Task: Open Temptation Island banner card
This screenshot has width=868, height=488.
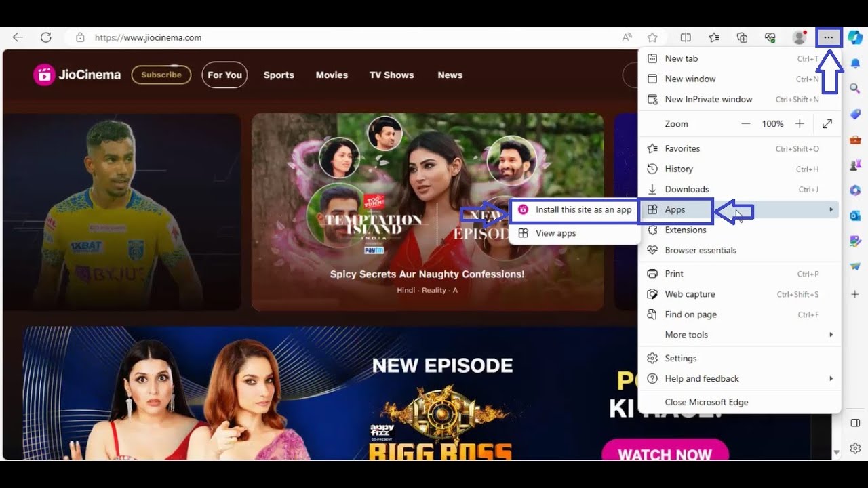Action: coord(428,211)
